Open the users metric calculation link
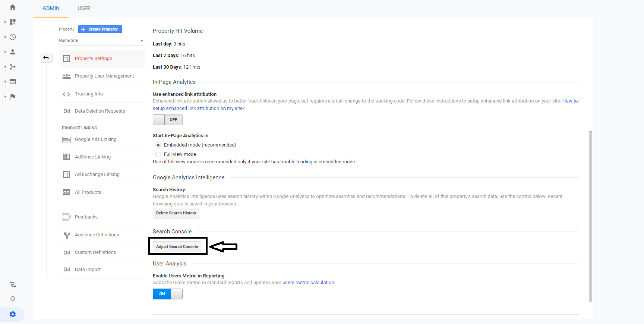This screenshot has height=324, width=644. [308, 283]
